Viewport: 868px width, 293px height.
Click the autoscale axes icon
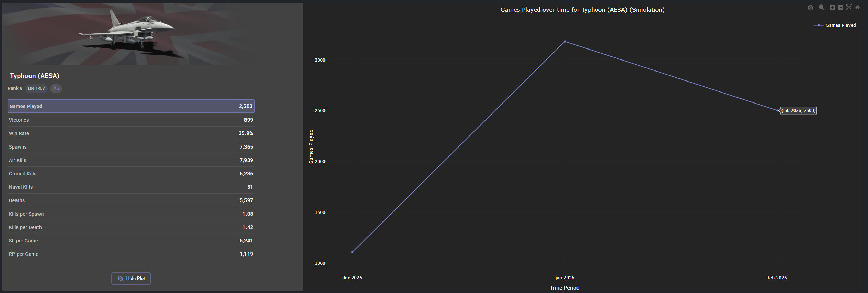pos(849,7)
